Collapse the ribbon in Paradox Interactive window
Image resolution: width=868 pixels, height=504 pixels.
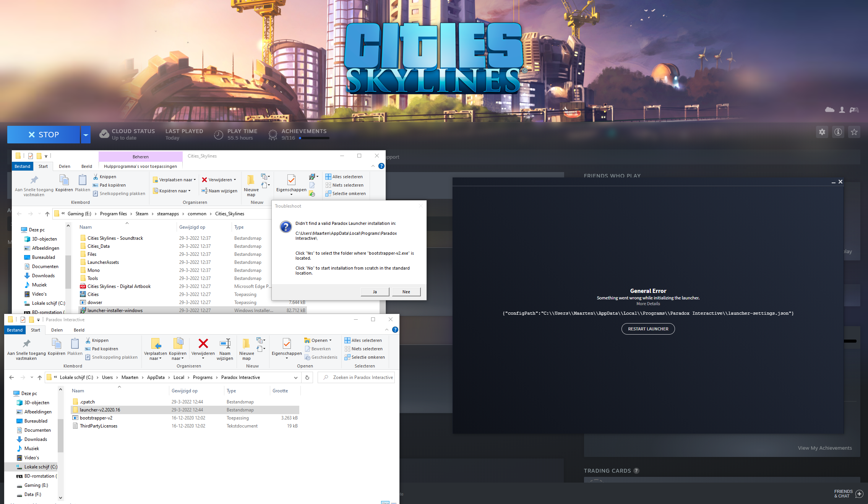pyautogui.click(x=387, y=330)
